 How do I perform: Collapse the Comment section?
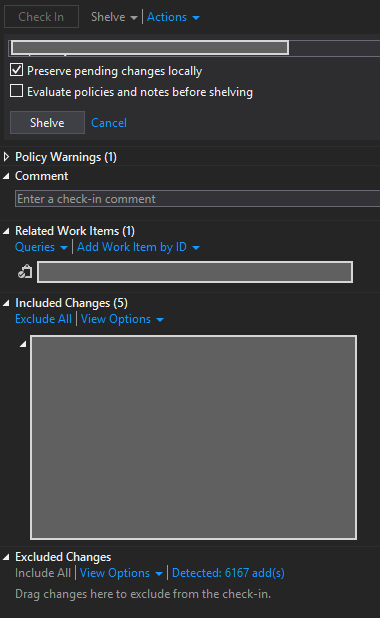[x=6, y=176]
